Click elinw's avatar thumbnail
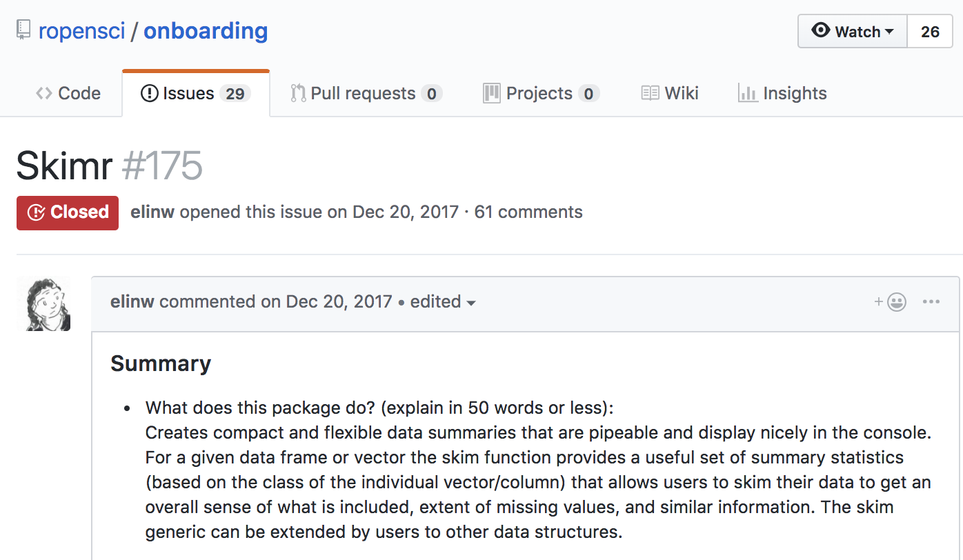This screenshot has height=560, width=963. (43, 304)
